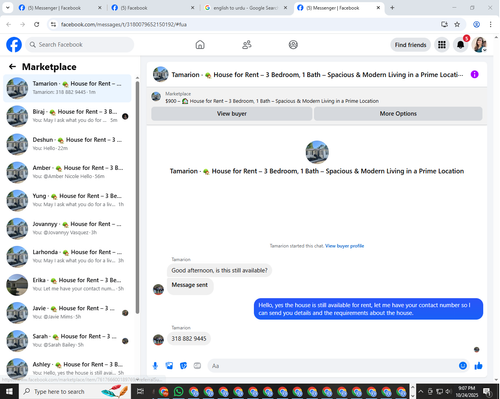Click the large listing photo in chat center
Viewport: 500px width, 399px height.
pos(317,152)
